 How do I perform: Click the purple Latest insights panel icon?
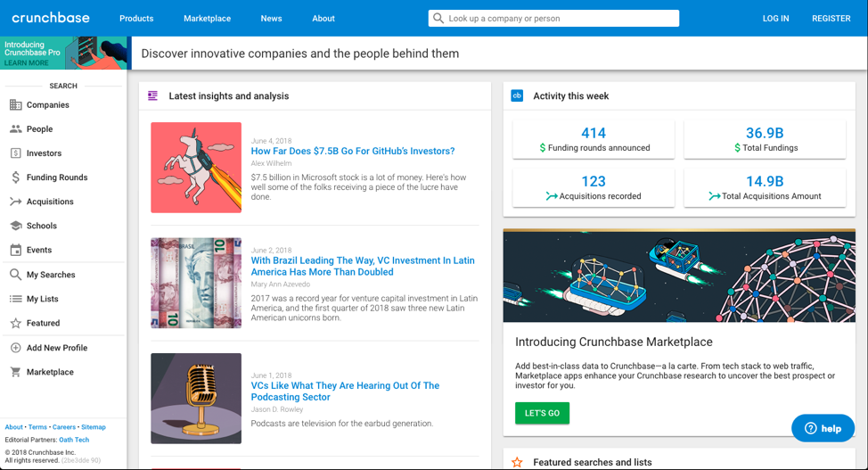point(152,96)
